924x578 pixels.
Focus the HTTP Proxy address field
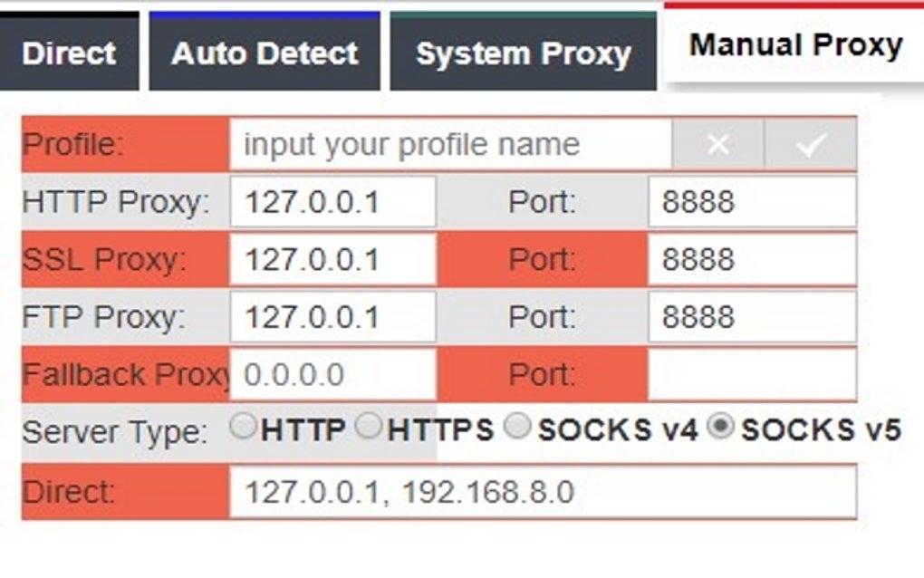pos(332,201)
